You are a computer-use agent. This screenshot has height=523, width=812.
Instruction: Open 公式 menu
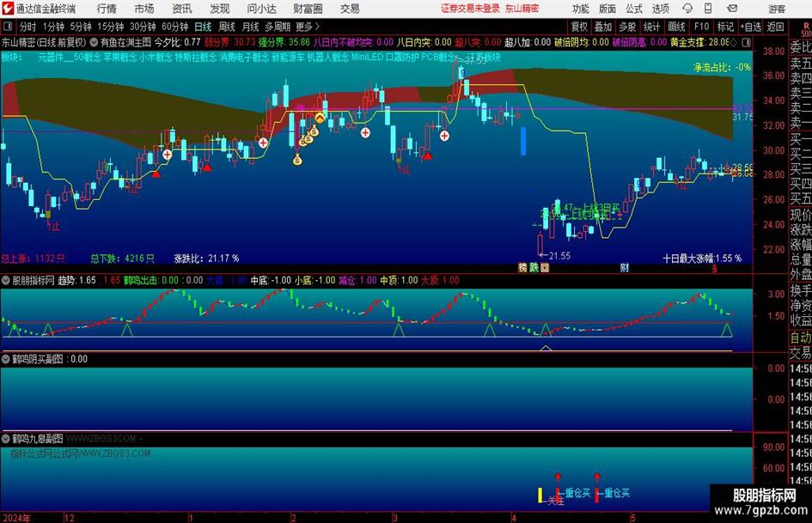point(634,9)
